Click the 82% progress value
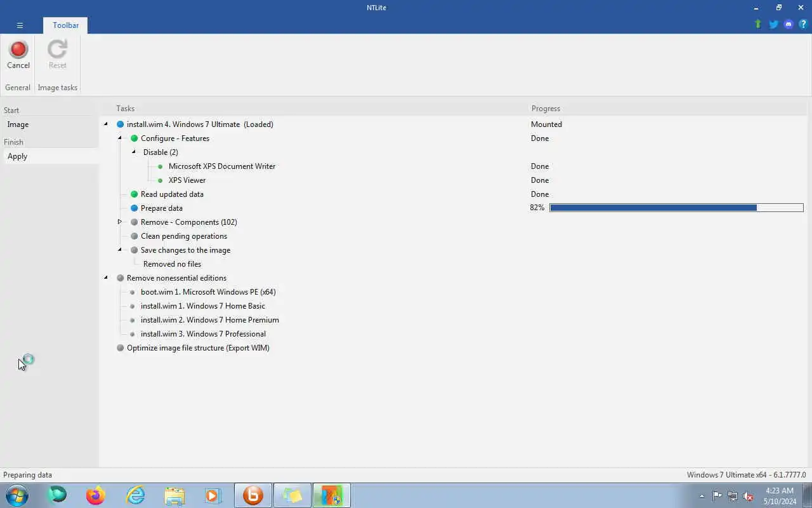This screenshot has height=508, width=812. click(537, 208)
